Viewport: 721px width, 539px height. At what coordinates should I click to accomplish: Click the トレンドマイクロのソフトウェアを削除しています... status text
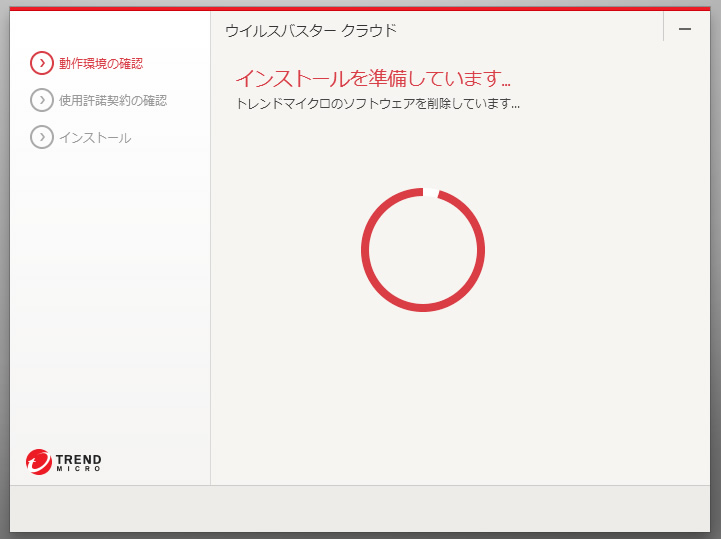coord(378,103)
